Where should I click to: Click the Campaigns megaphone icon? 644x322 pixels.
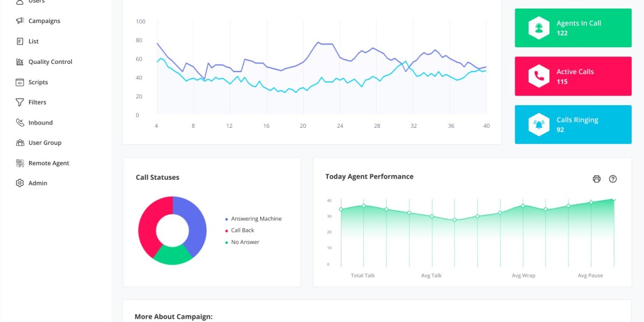pos(20,21)
